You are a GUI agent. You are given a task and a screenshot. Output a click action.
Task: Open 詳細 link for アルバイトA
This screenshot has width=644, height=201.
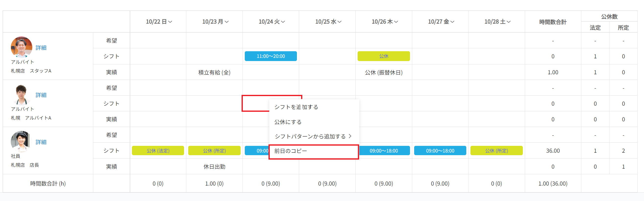click(41, 95)
